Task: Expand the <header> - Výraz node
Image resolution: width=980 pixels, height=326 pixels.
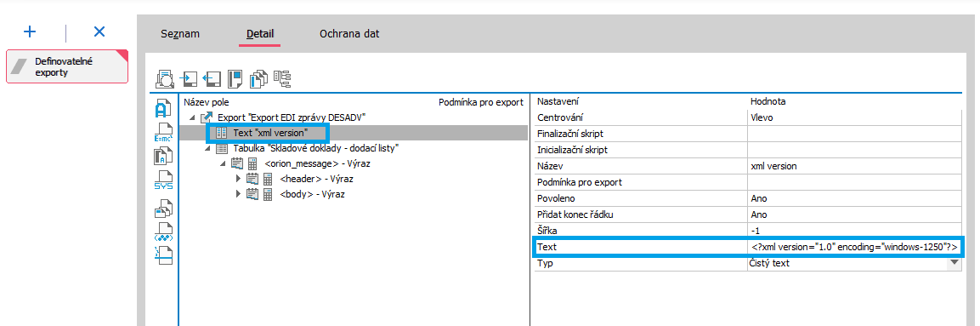Action: point(238,179)
